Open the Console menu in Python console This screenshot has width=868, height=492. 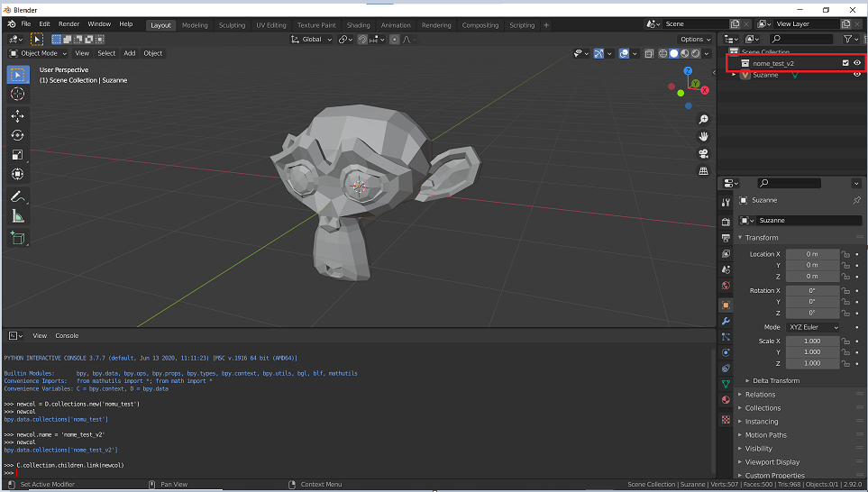click(x=67, y=336)
